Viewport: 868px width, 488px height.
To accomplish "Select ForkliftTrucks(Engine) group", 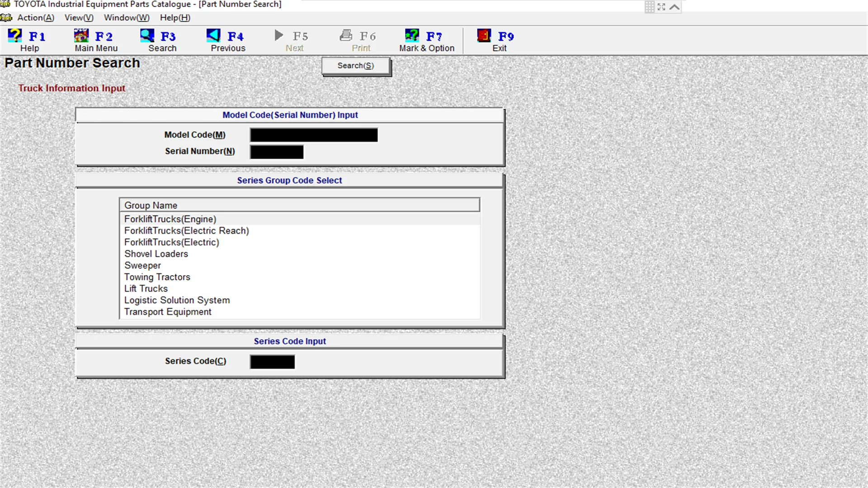I will 299,219.
